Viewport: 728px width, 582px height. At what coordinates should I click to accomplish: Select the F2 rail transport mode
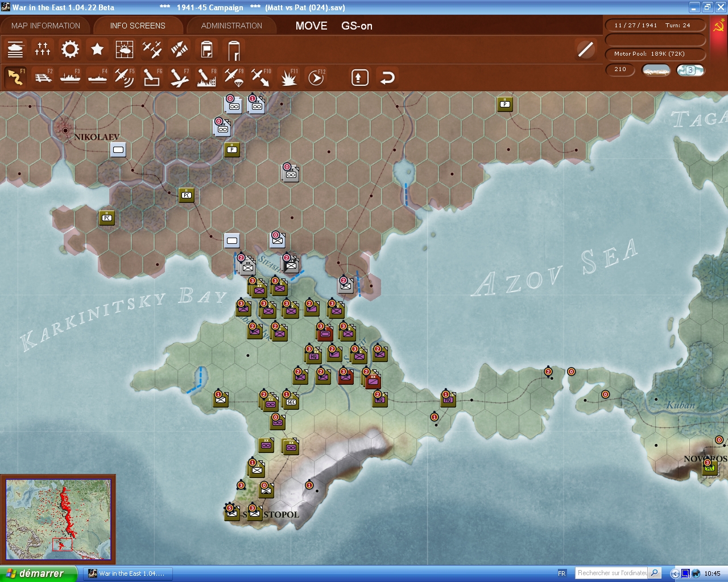point(43,77)
